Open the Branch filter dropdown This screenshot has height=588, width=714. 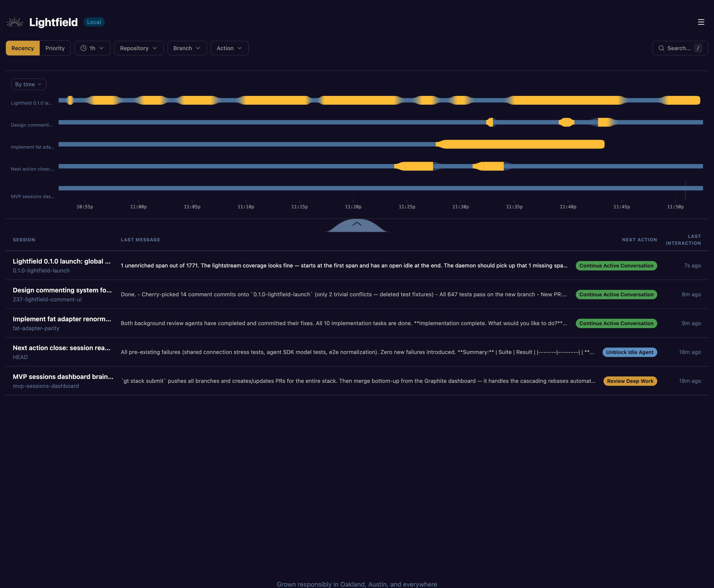coord(187,48)
